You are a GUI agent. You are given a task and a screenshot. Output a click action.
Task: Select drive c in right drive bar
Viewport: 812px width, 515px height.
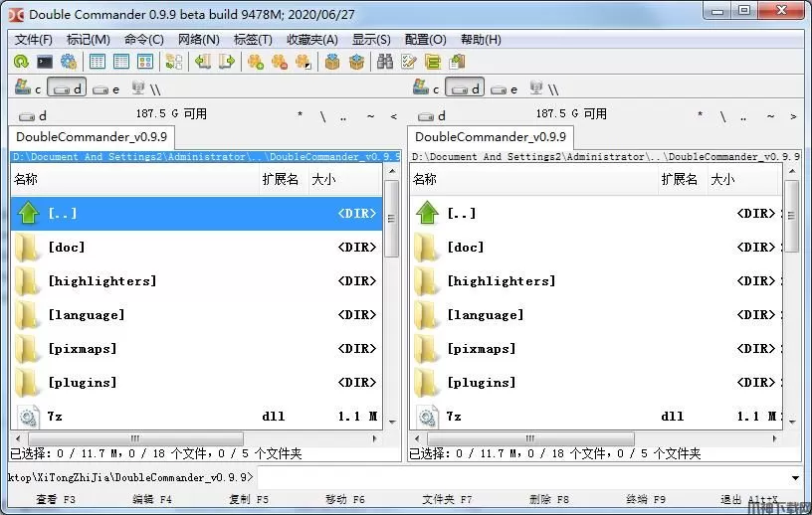426,88
